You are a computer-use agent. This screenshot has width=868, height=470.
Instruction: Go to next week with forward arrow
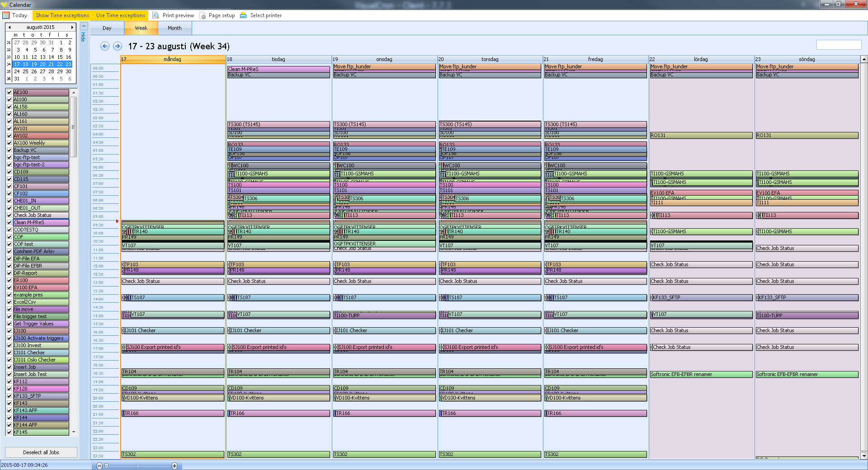click(x=118, y=46)
